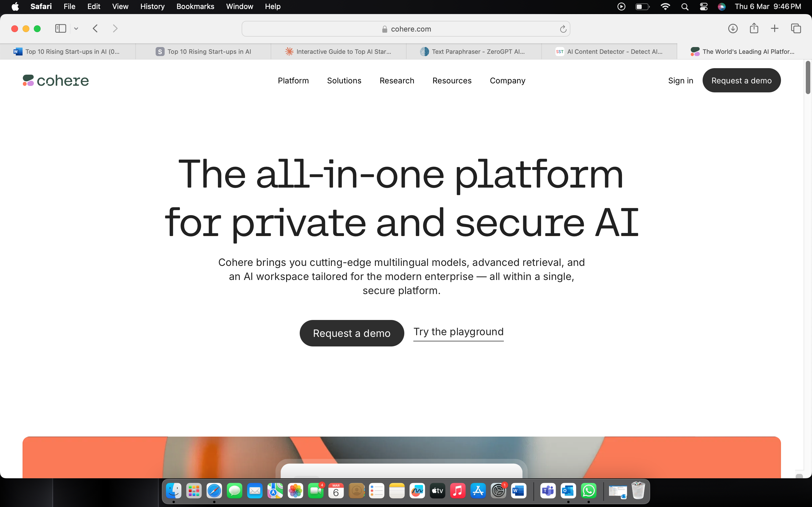
Task: Expand the sidebar dropdown chevron
Action: click(x=76, y=28)
